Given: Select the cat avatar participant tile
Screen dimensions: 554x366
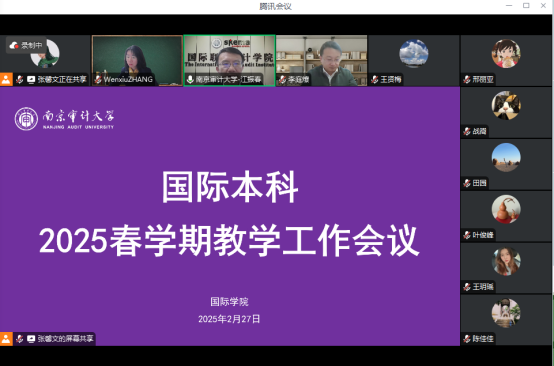Looking at the screenshot, I should pyautogui.click(x=506, y=112).
